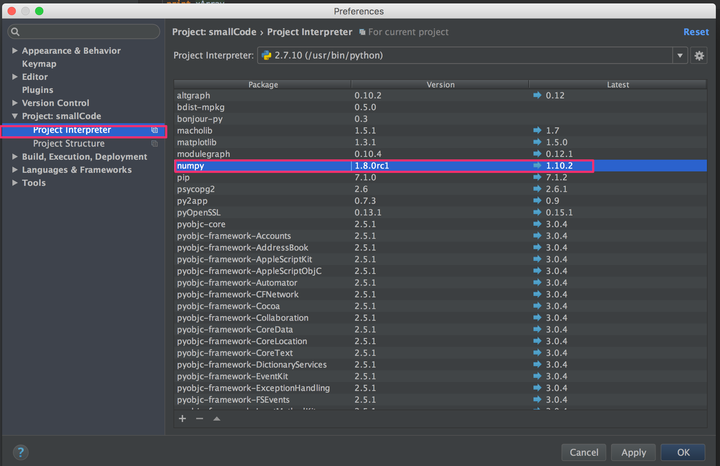Screen dimensions: 720x466
Task: Expand Build, Execution, Deployment section
Action: (x=15, y=157)
